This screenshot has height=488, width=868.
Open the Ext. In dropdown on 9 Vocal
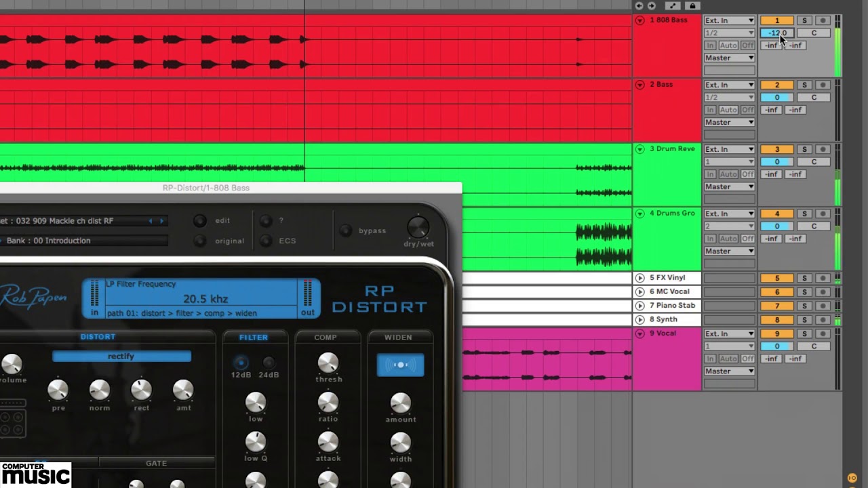pyautogui.click(x=729, y=333)
